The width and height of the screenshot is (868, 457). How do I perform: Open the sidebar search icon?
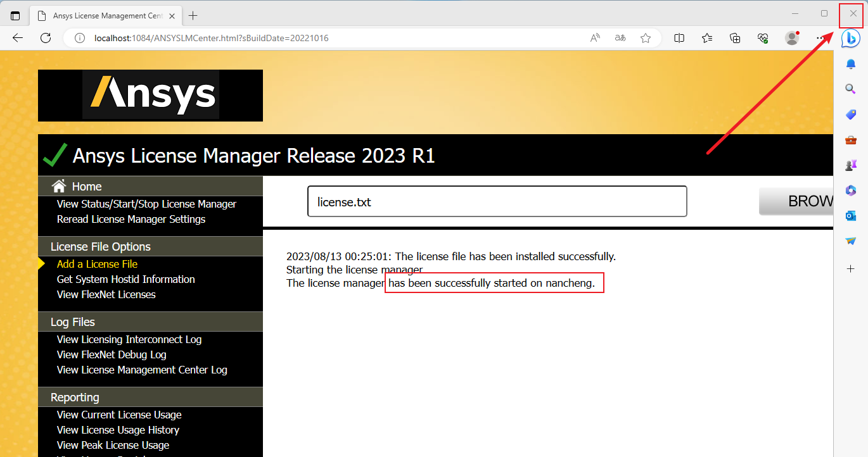pyautogui.click(x=851, y=89)
